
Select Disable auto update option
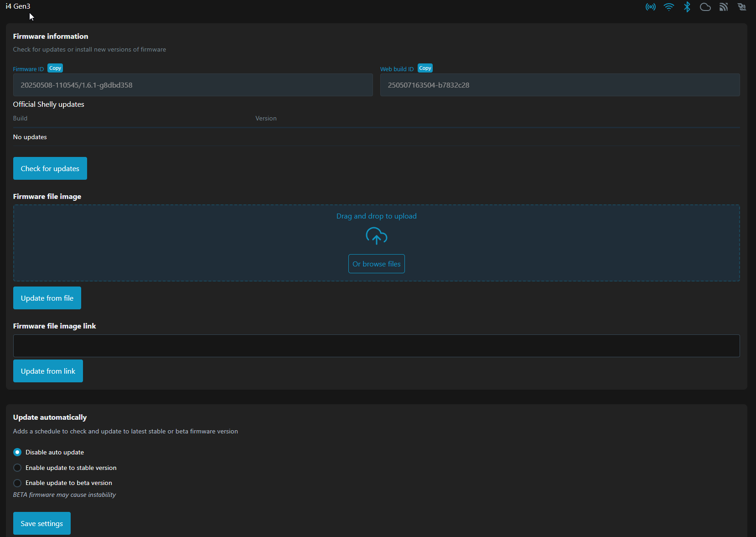tap(17, 452)
